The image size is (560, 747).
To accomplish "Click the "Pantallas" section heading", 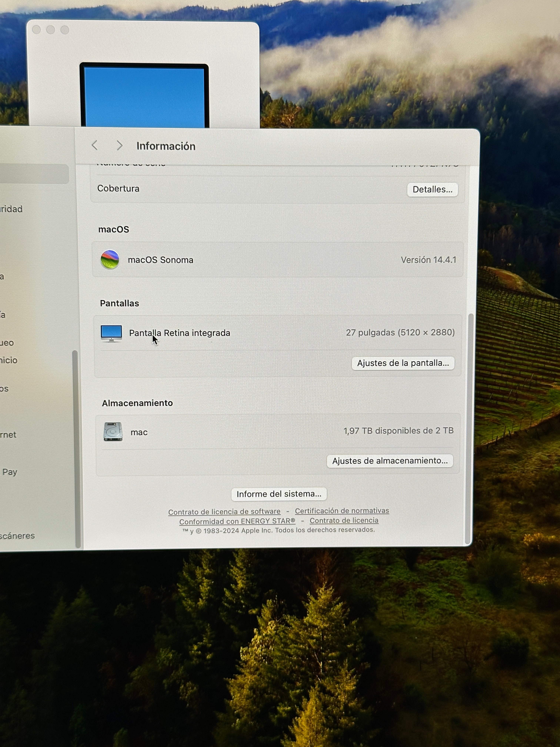I will pyautogui.click(x=119, y=303).
